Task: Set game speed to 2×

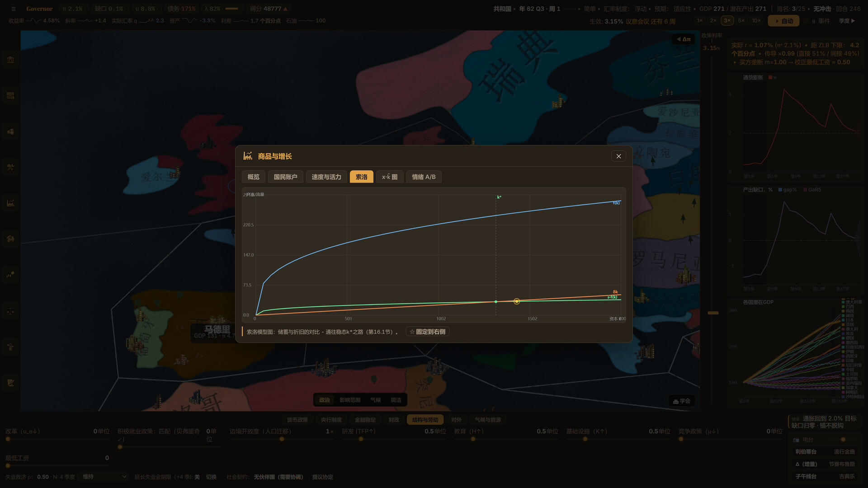Action: [713, 21]
